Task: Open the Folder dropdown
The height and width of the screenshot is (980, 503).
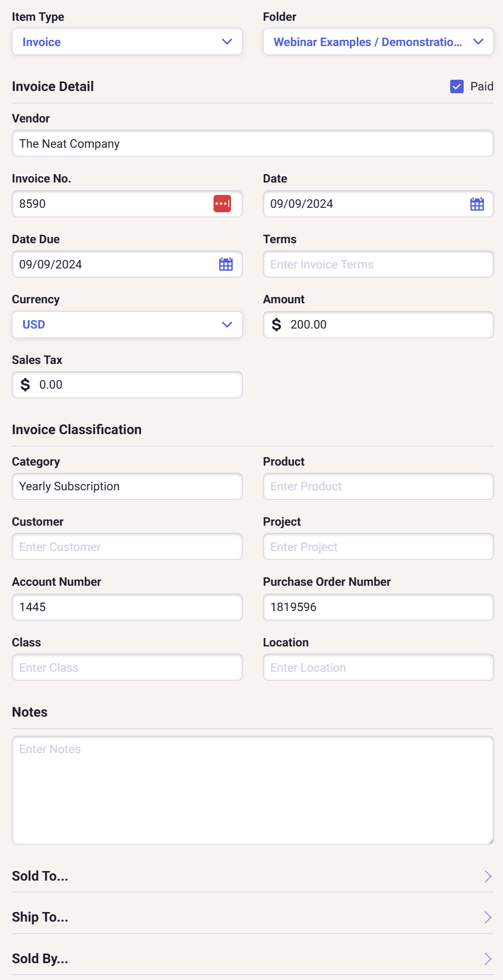Action: pyautogui.click(x=378, y=42)
